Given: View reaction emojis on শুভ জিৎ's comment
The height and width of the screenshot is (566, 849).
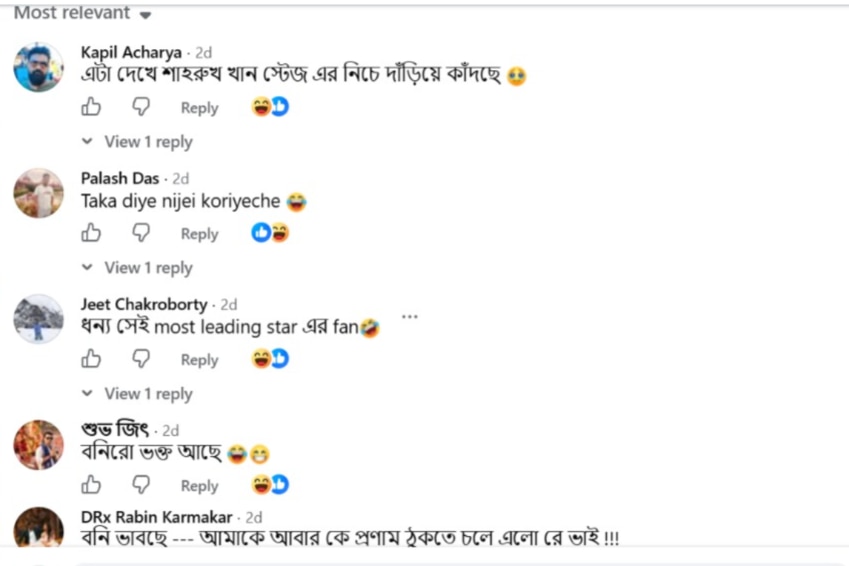Looking at the screenshot, I should (x=270, y=485).
